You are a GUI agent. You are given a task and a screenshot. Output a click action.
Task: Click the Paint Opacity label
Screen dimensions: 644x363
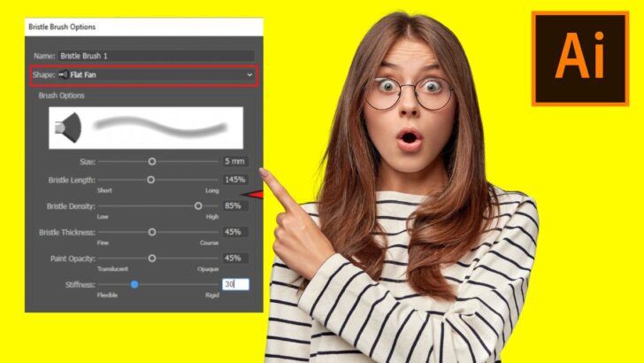(73, 259)
